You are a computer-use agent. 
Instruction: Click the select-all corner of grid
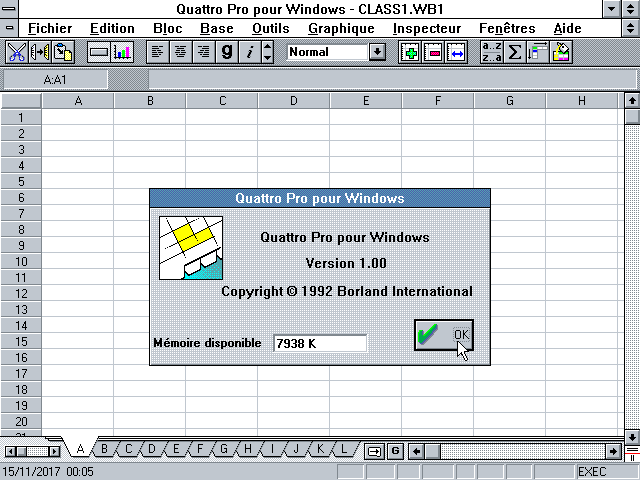click(x=21, y=101)
